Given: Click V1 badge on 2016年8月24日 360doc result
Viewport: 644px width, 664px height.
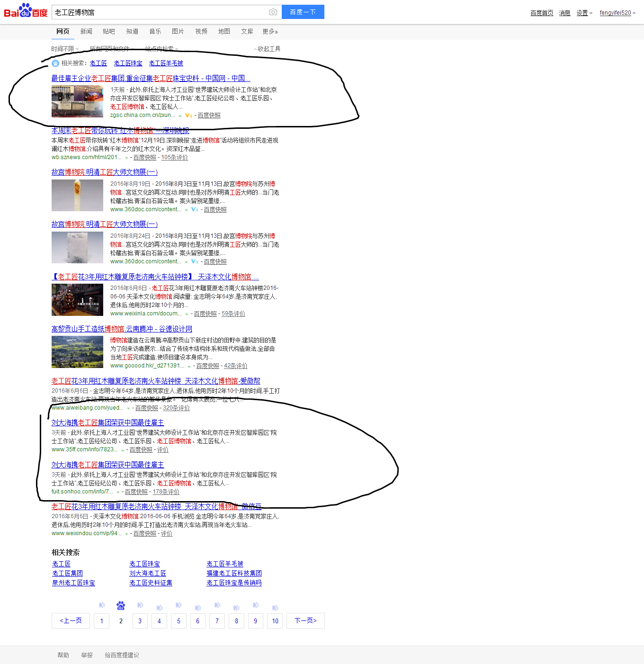Looking at the screenshot, I should click(x=195, y=262).
